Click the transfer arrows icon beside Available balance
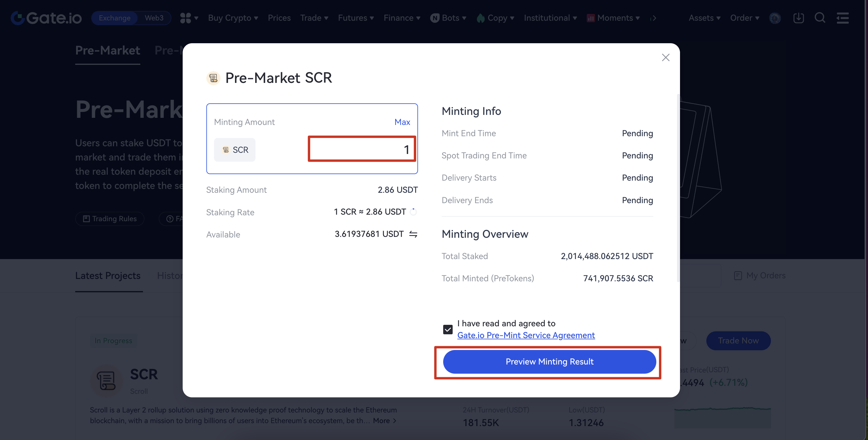 413,234
